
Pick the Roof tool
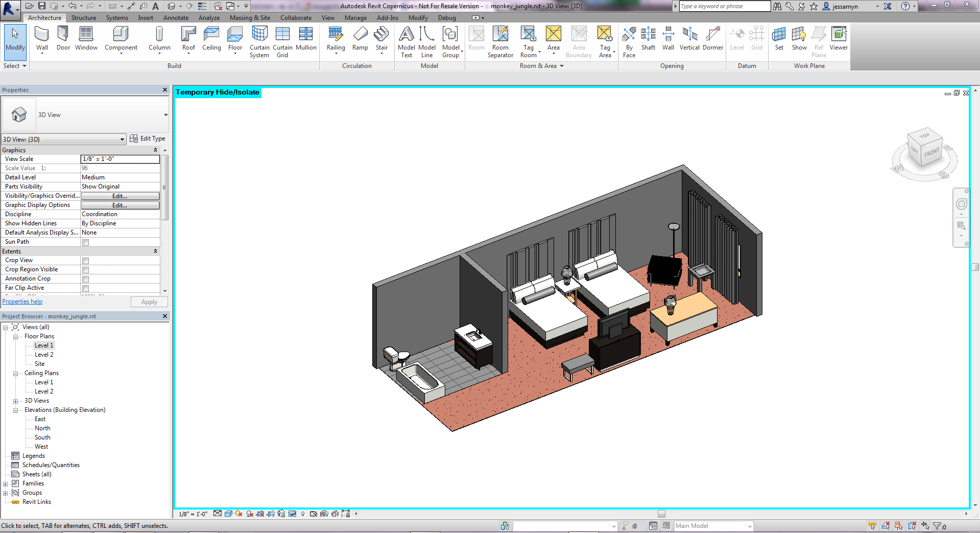tap(188, 39)
